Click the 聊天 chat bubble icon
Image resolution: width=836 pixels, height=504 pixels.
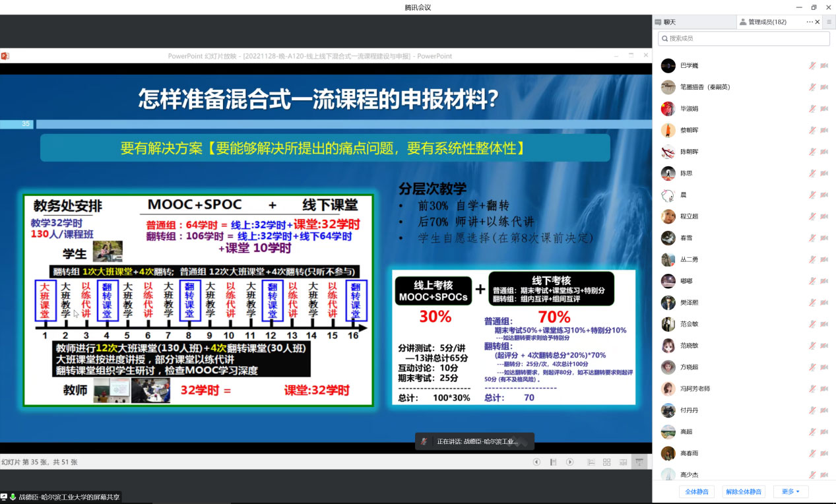click(x=658, y=22)
